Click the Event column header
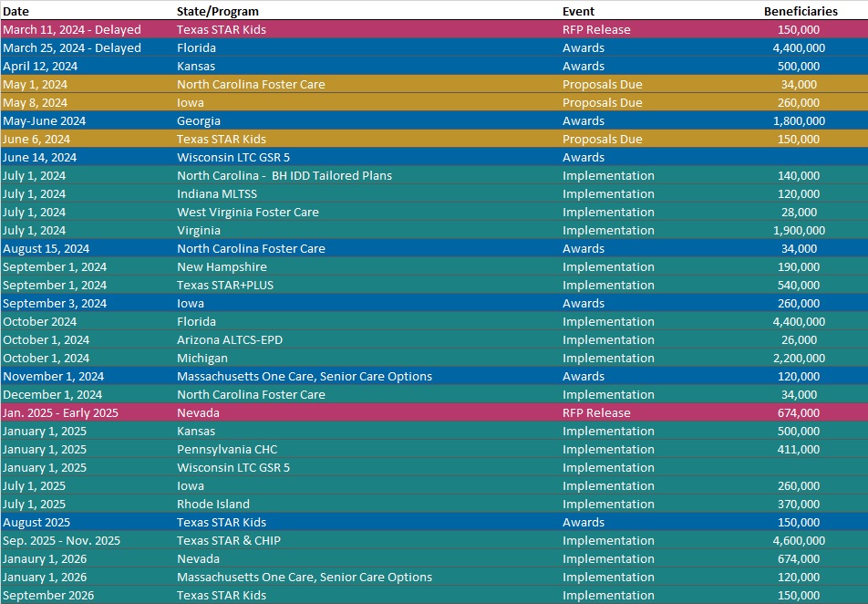The image size is (868, 604). tap(578, 11)
